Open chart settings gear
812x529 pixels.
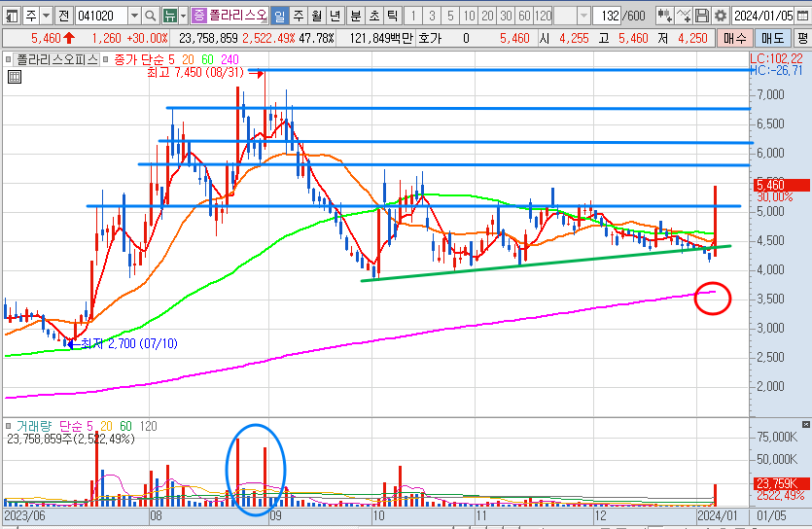click(x=721, y=16)
